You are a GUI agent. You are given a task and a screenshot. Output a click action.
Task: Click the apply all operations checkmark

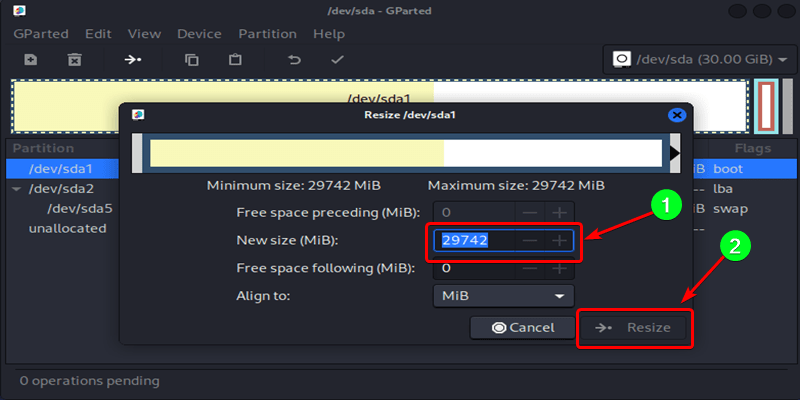pyautogui.click(x=337, y=60)
